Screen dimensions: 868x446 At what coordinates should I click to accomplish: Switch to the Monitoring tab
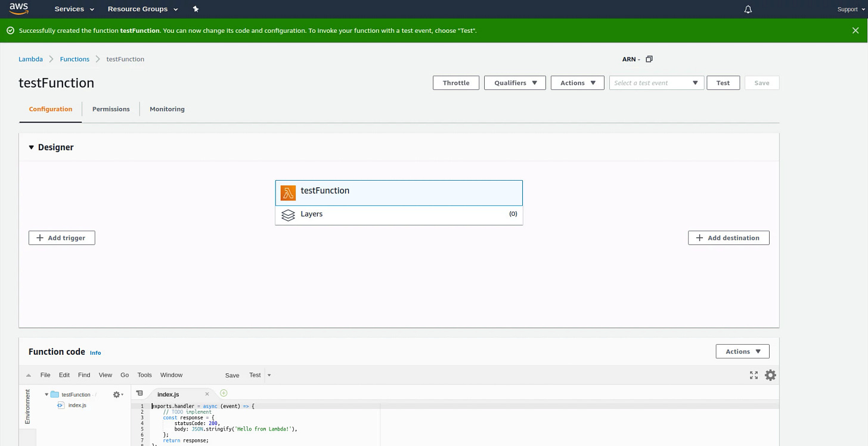click(x=167, y=109)
